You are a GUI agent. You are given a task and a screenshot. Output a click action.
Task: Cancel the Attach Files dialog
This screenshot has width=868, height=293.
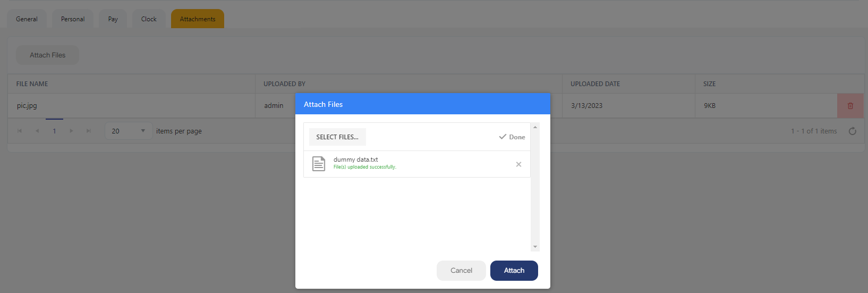pos(461,271)
